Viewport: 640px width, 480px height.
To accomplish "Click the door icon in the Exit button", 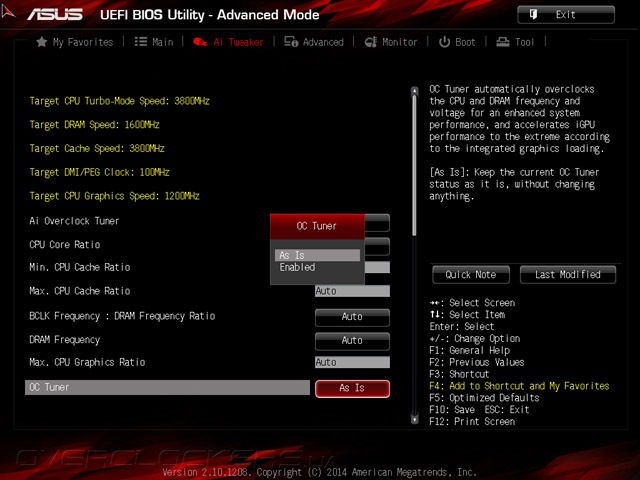I will point(533,15).
